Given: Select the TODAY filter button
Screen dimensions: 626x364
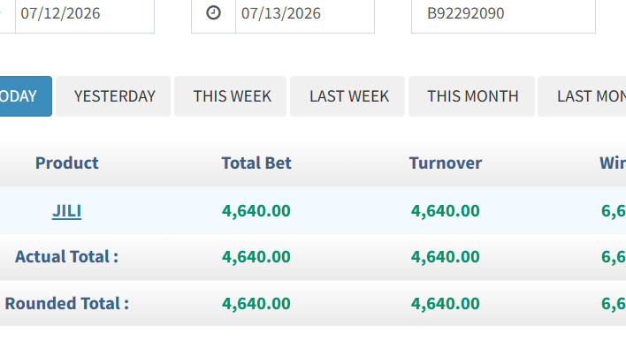Looking at the screenshot, I should click(26, 96).
